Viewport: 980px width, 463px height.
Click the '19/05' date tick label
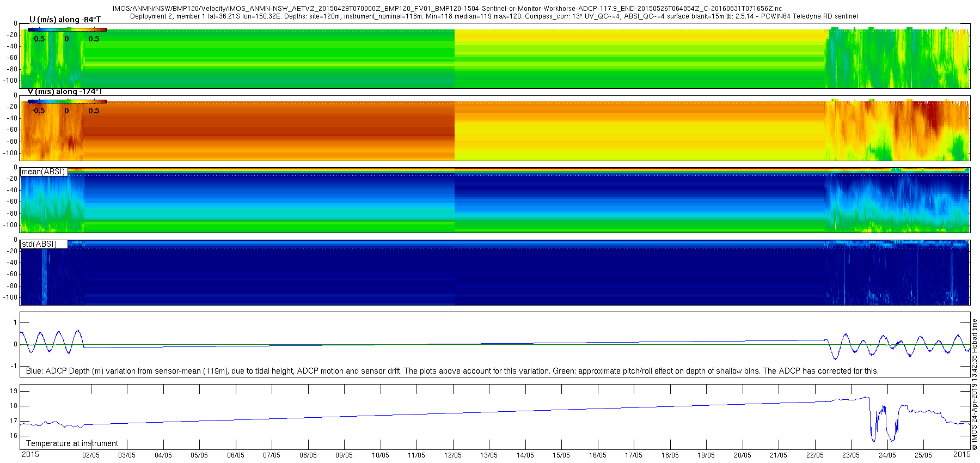pyautogui.click(x=706, y=455)
